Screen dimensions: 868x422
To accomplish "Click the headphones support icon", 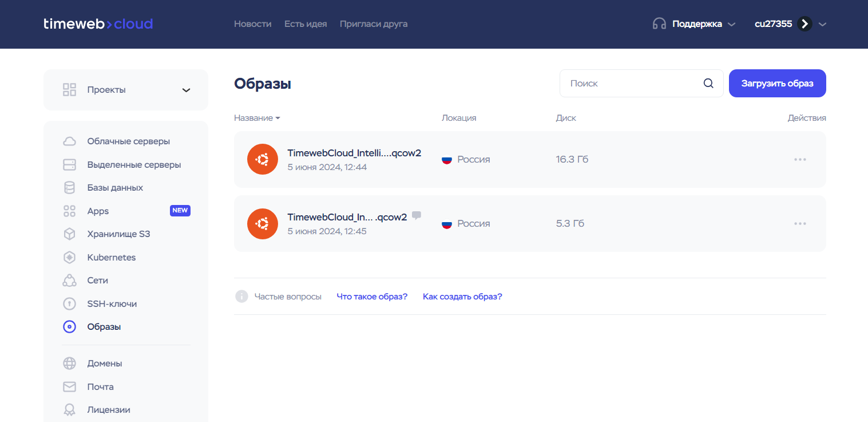I will [x=659, y=24].
